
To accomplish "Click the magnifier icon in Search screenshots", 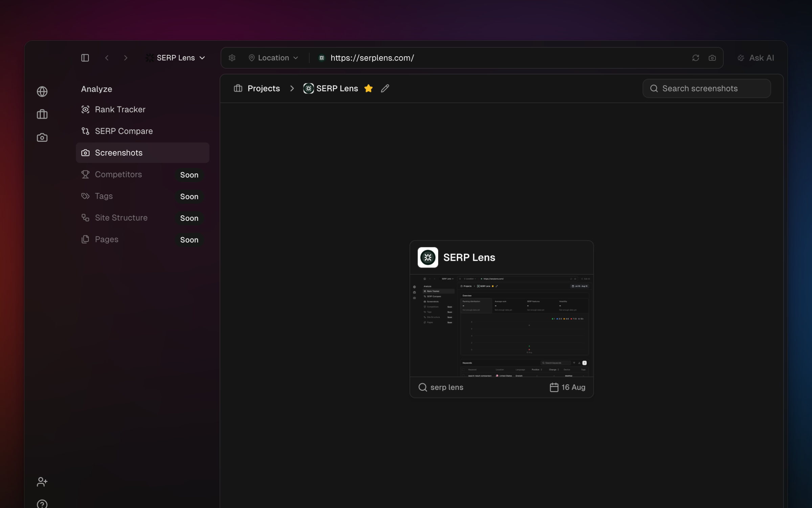I will [x=654, y=88].
